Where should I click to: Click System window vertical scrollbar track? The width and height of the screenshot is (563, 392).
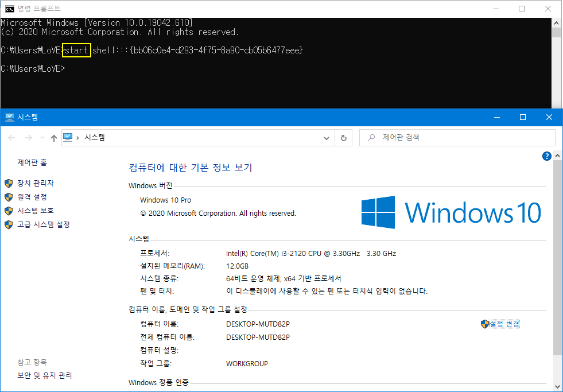(557, 273)
